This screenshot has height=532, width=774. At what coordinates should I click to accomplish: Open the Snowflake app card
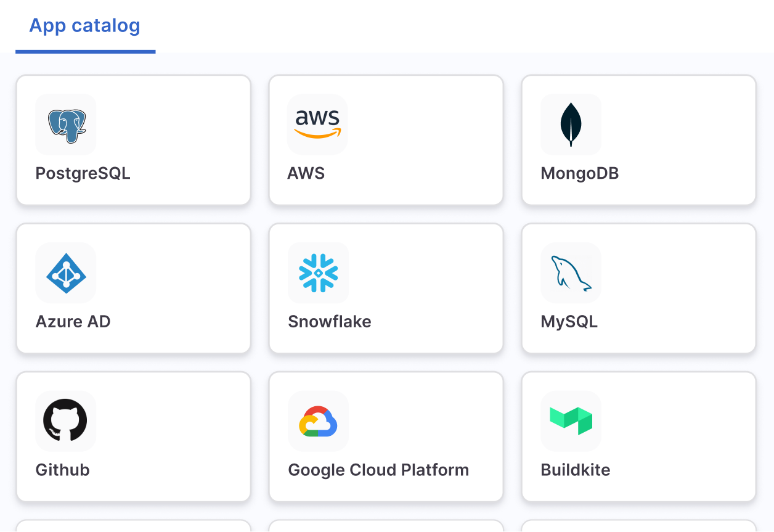coord(386,289)
